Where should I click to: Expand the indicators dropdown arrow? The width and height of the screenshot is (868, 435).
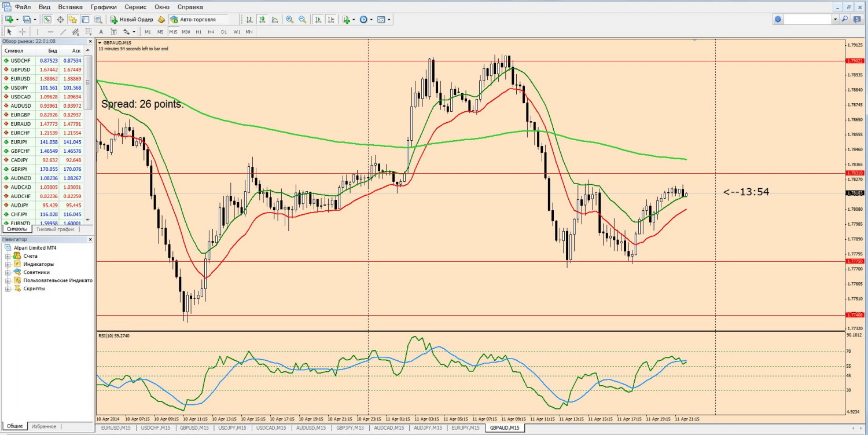coord(354,19)
